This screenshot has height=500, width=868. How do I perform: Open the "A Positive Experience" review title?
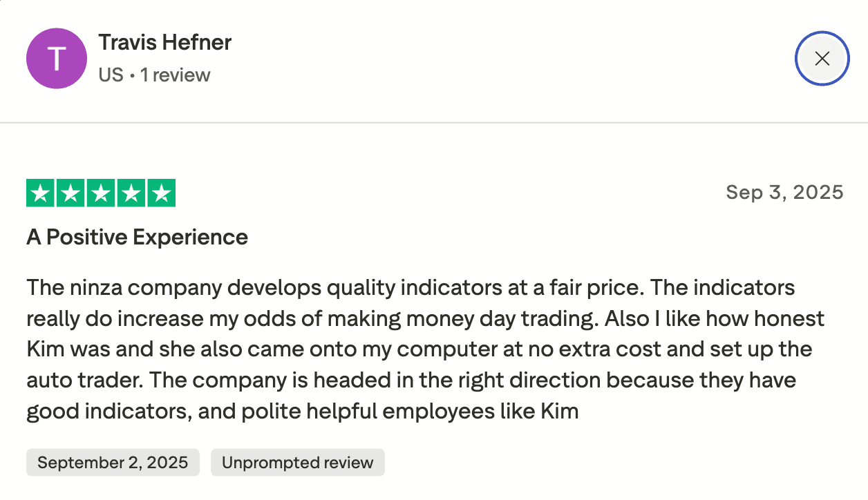137,237
